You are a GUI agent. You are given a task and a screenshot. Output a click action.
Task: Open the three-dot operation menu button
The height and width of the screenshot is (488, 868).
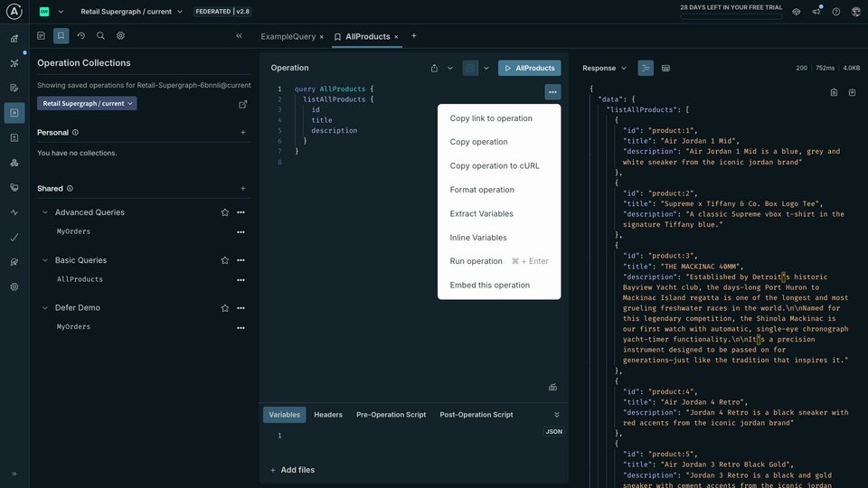click(x=552, y=92)
